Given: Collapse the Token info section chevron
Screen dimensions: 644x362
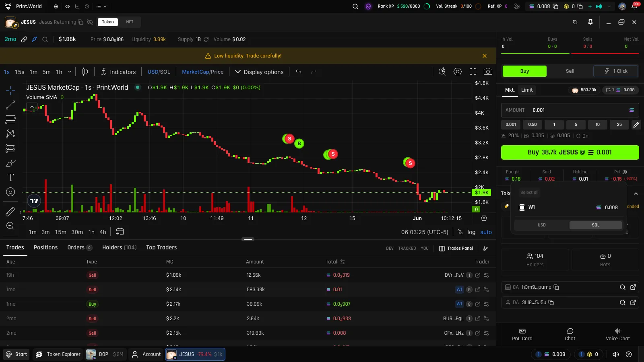Looking at the screenshot, I should [x=636, y=193].
